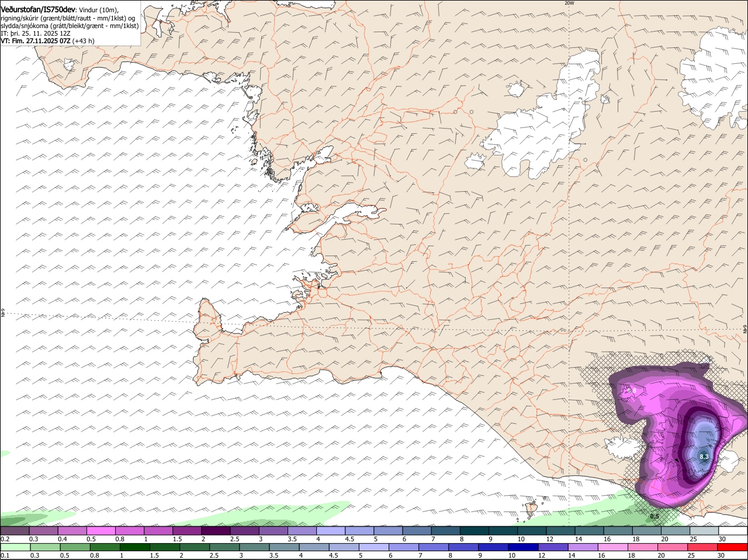Select the 3.5 swatch in lower rain legend

[284, 547]
